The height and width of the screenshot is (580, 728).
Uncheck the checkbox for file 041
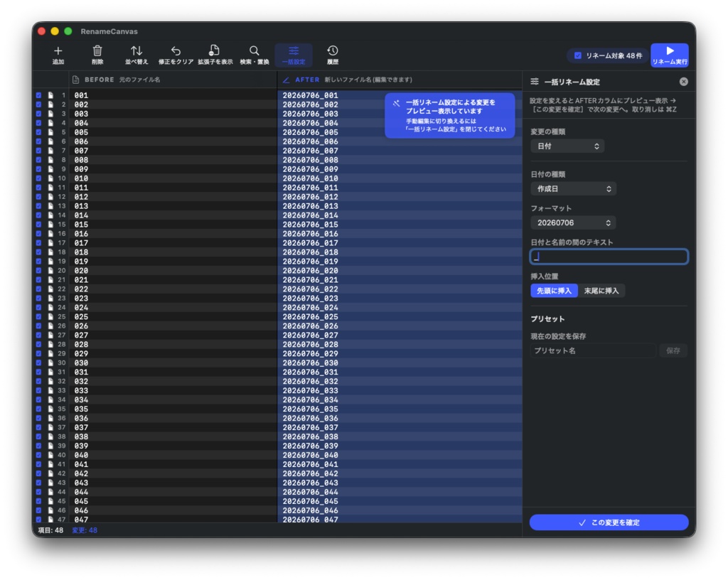[x=38, y=464]
